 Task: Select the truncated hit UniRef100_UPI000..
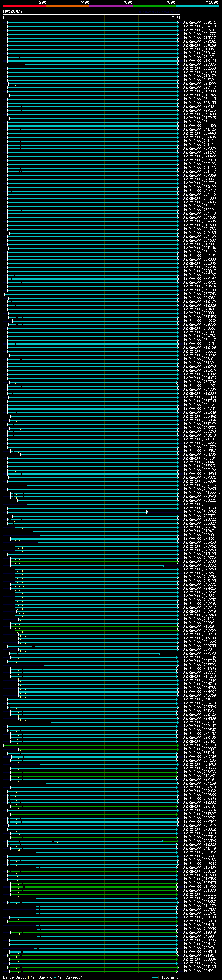pyautogui.click(x=201, y=493)
